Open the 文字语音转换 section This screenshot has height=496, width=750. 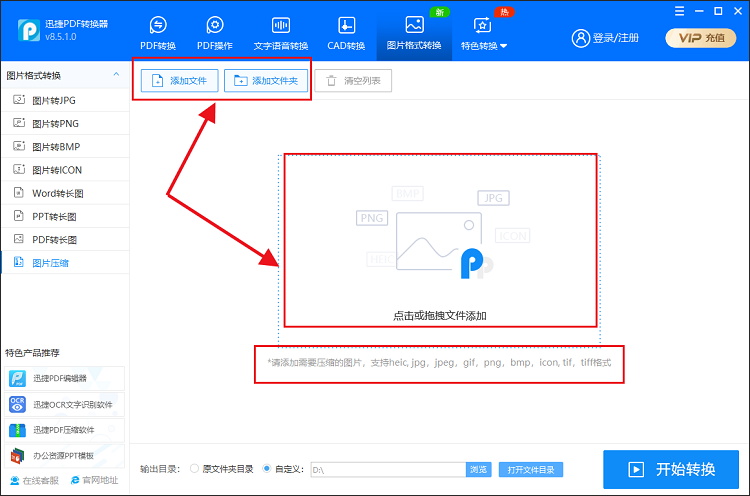[281, 33]
